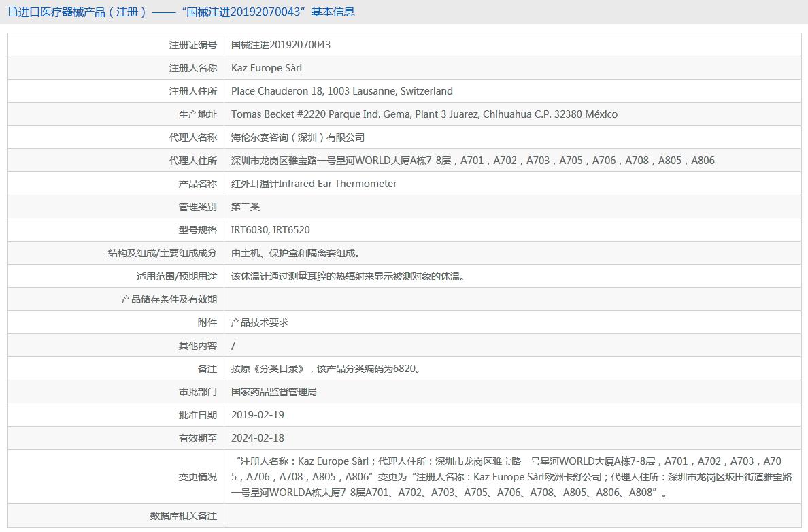The image size is (808, 532).
Task: Select the slash value in the 其他内容 row
Action: coord(233,346)
